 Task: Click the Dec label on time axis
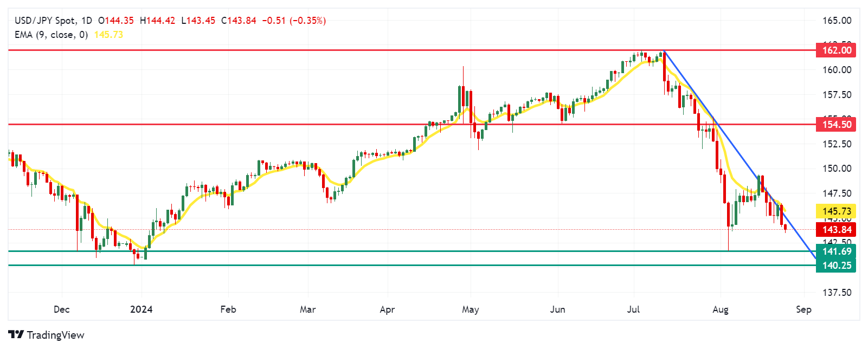pos(62,309)
